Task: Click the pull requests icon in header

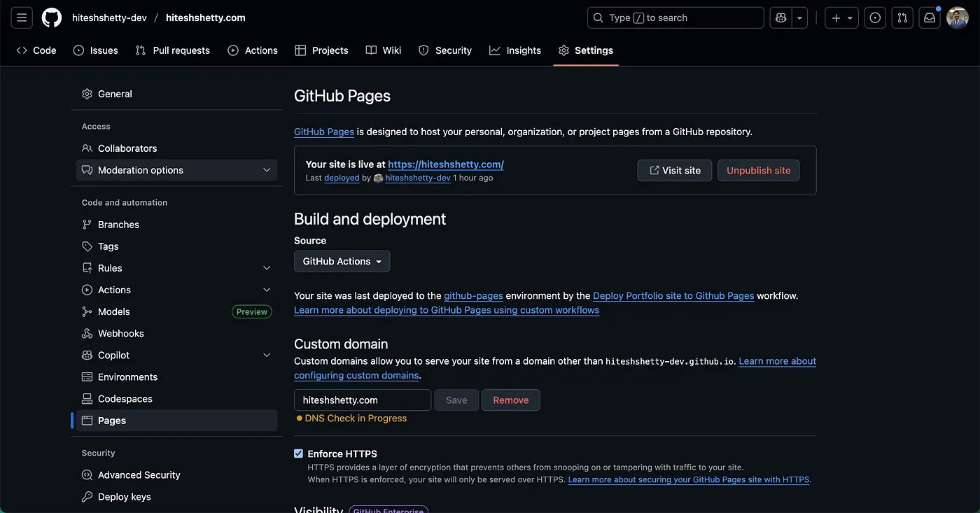Action: coord(902,18)
